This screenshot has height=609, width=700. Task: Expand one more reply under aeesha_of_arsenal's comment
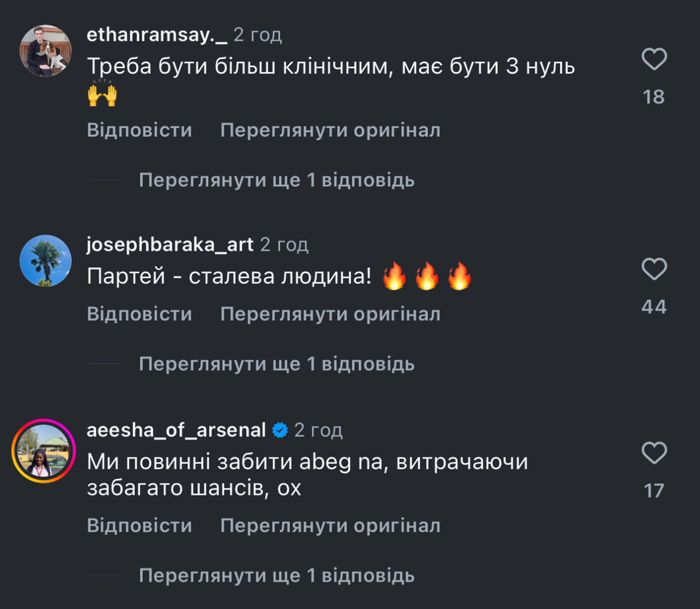pyautogui.click(x=276, y=576)
